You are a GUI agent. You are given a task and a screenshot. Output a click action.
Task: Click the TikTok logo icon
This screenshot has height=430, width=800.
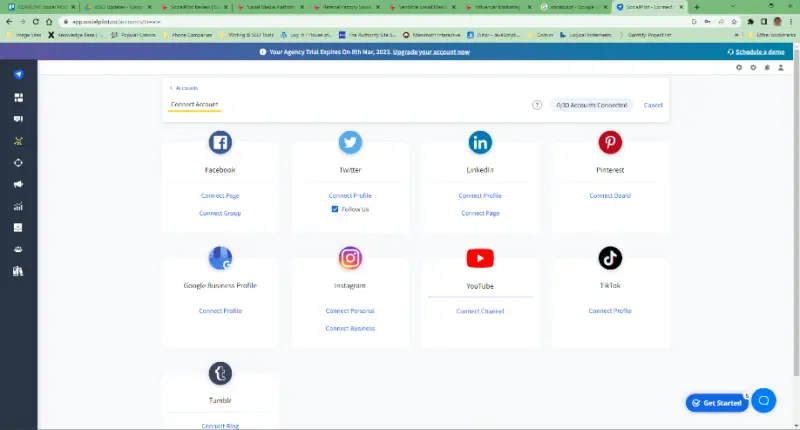click(610, 258)
